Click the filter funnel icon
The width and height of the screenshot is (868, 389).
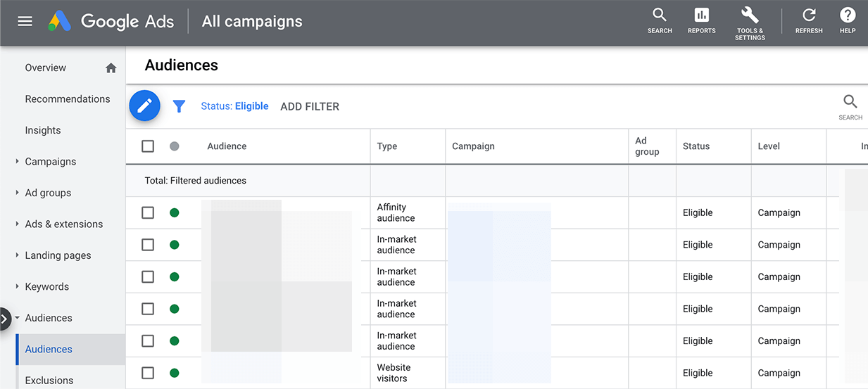(179, 106)
